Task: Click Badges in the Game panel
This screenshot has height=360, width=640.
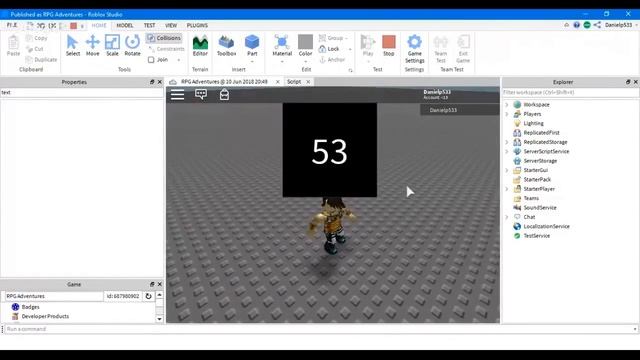Action: pos(31,307)
